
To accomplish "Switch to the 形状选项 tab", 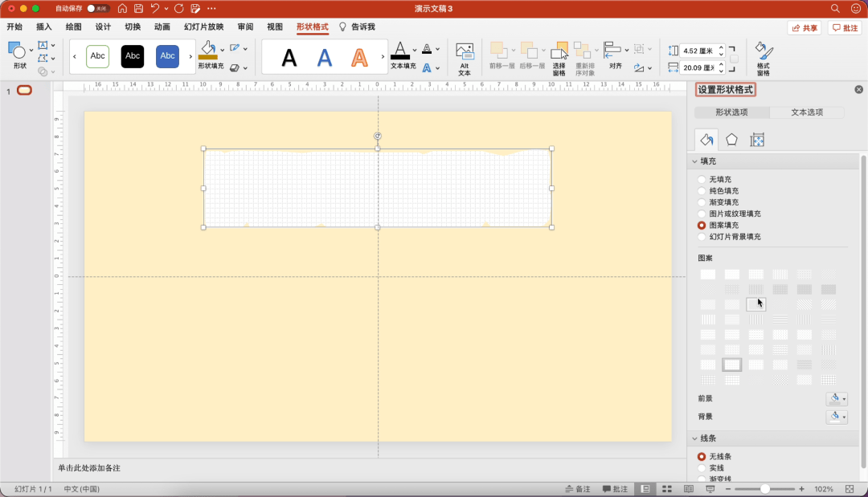I will pyautogui.click(x=732, y=112).
